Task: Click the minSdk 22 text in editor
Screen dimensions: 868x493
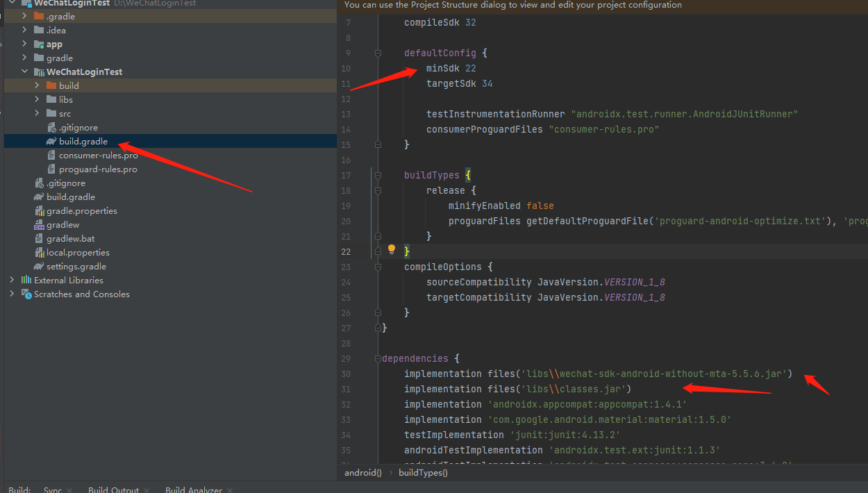Action: tap(451, 68)
